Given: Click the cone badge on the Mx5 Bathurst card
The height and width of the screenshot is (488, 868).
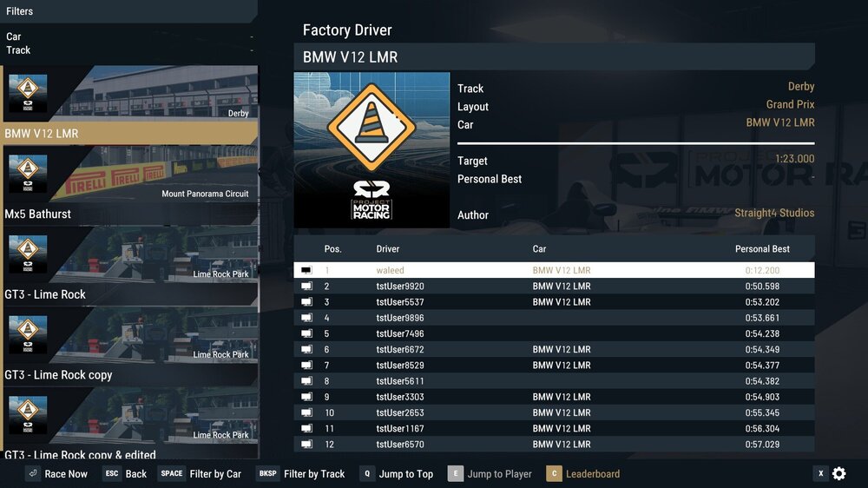Looking at the screenshot, I should 28,174.
